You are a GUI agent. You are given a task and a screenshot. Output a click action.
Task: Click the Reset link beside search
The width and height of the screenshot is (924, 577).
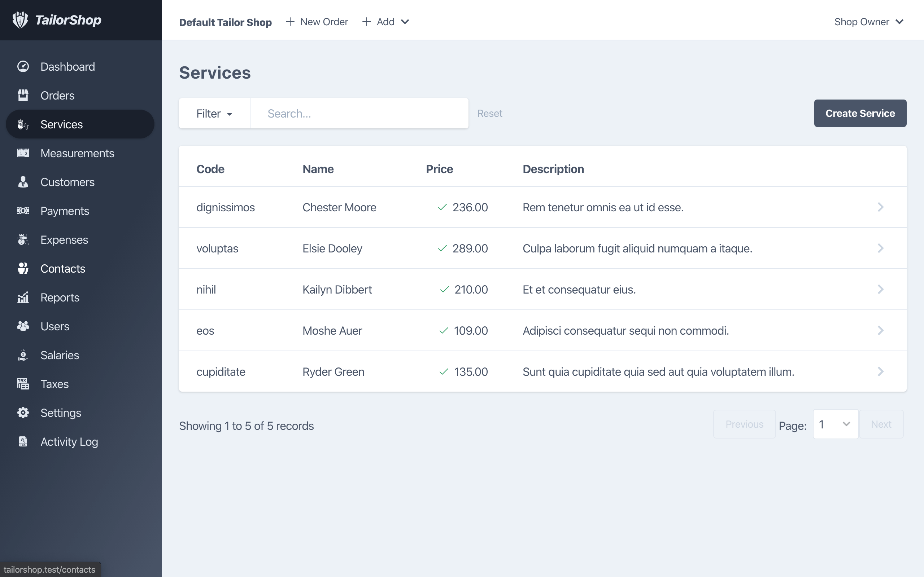point(489,113)
